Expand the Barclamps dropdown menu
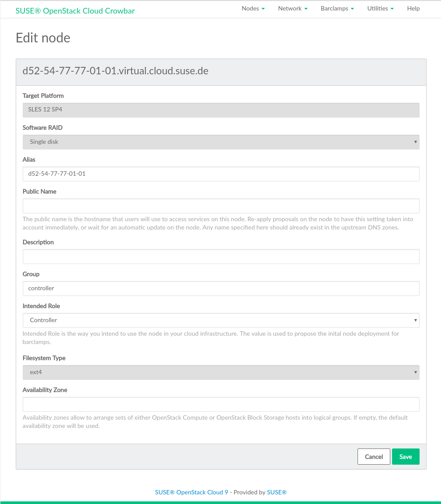The image size is (441, 504). click(337, 8)
